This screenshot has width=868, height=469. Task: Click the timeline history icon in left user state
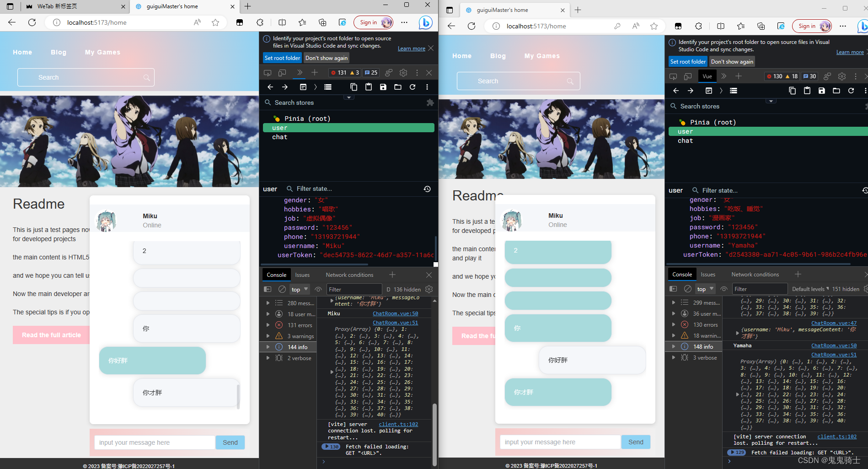(427, 189)
